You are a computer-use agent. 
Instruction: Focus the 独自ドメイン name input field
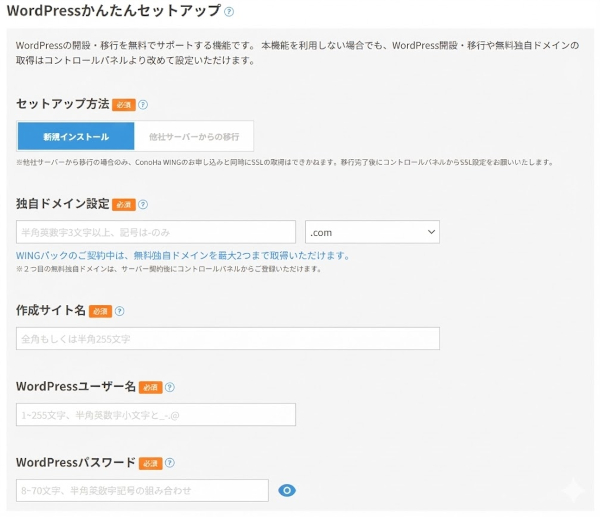click(x=156, y=232)
